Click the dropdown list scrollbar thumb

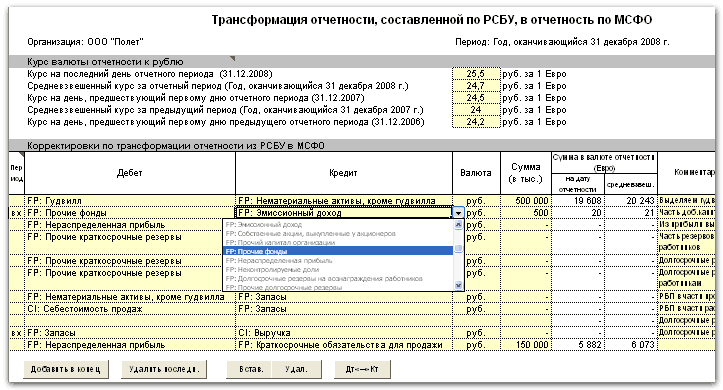click(458, 248)
